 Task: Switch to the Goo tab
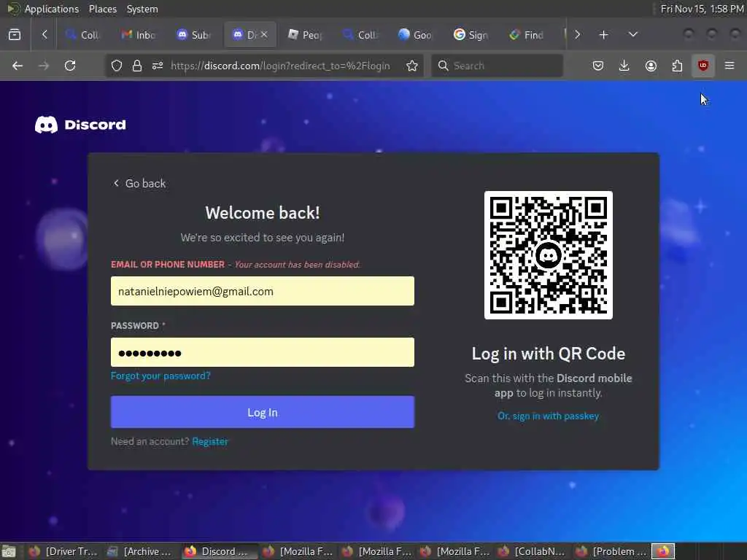[x=416, y=35]
